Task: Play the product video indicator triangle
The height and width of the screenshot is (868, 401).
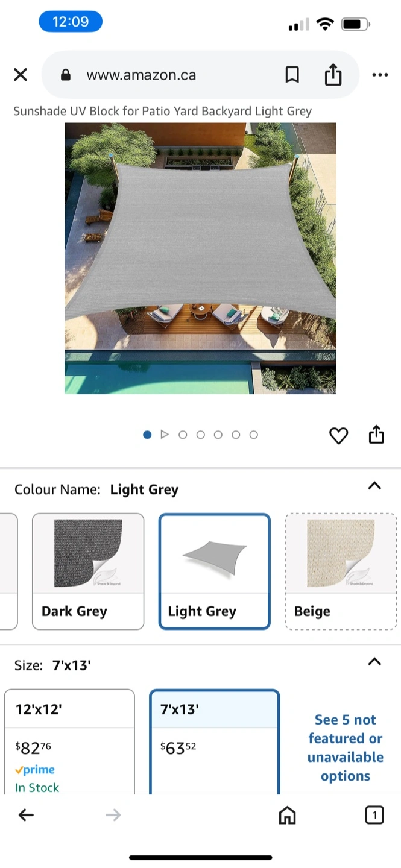Action: (165, 435)
